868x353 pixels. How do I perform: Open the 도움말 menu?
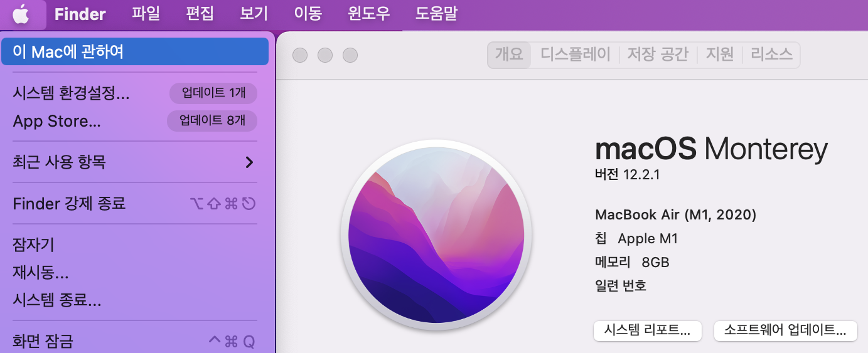tap(436, 14)
